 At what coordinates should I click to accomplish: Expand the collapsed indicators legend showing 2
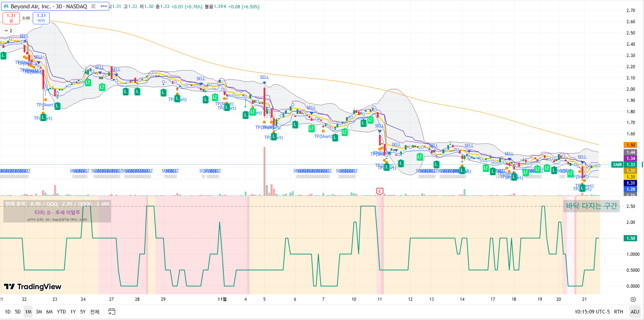click(8, 31)
